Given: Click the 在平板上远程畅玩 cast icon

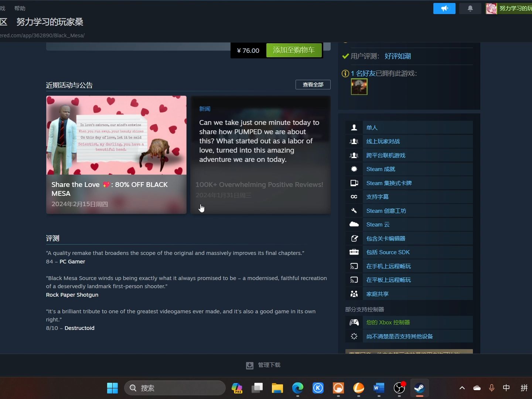Looking at the screenshot, I should click(x=354, y=280).
